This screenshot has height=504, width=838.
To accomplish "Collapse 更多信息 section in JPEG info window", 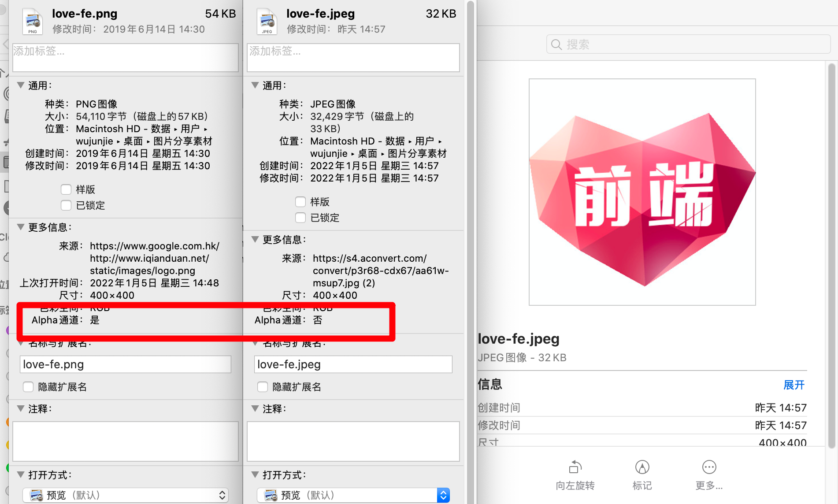I will tap(255, 239).
